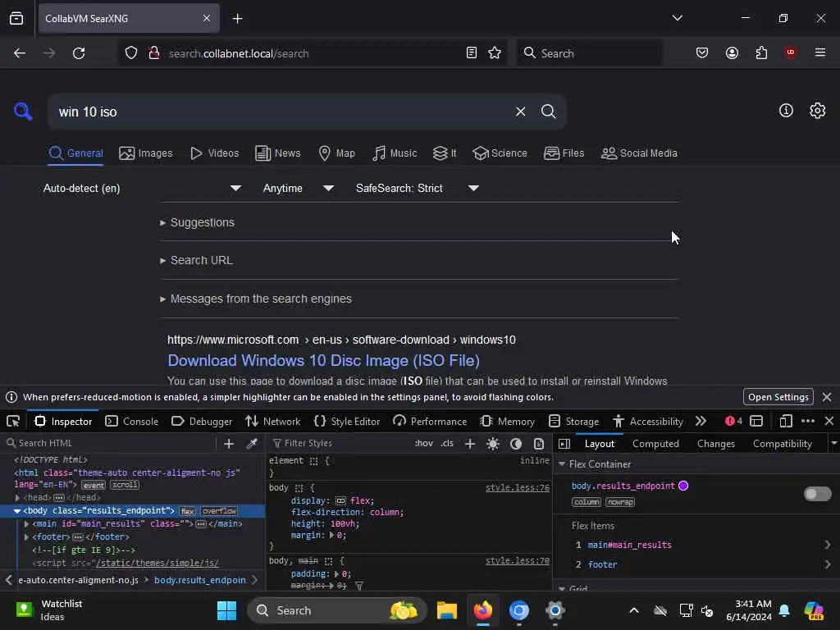The height and width of the screenshot is (630, 840).
Task: Open the Anytime time range dropdown
Action: tap(298, 188)
